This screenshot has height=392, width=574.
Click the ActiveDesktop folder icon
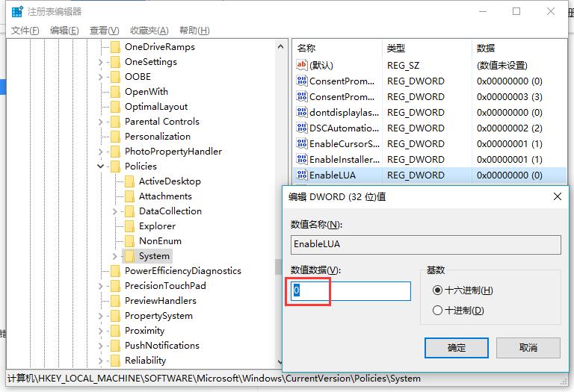click(129, 181)
